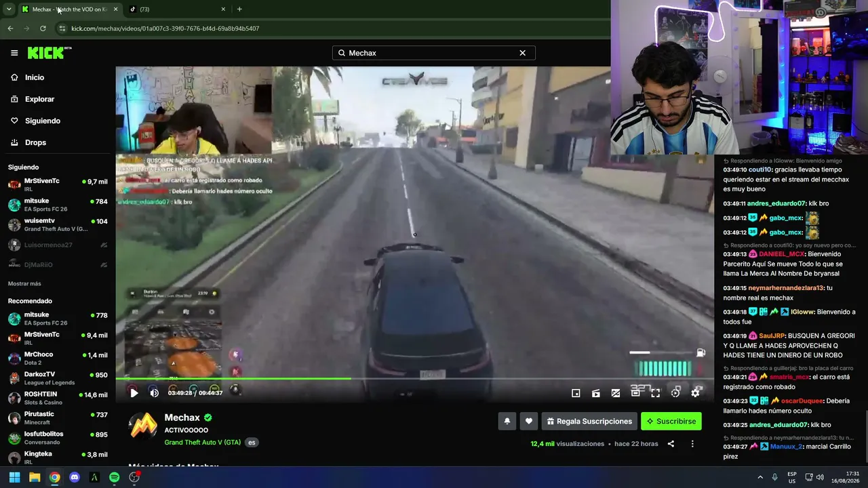Open the Grand Theft Auto V category link
Image resolution: width=868 pixels, height=488 pixels.
click(203, 443)
